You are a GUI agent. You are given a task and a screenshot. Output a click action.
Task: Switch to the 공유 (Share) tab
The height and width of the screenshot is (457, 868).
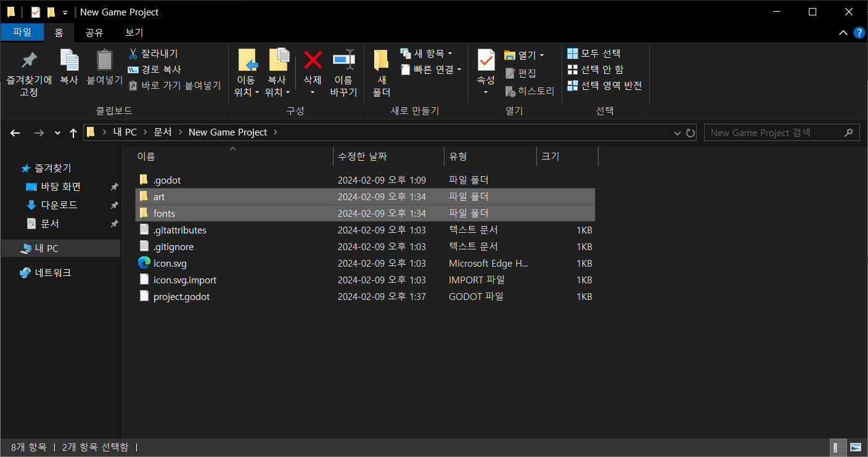[94, 33]
